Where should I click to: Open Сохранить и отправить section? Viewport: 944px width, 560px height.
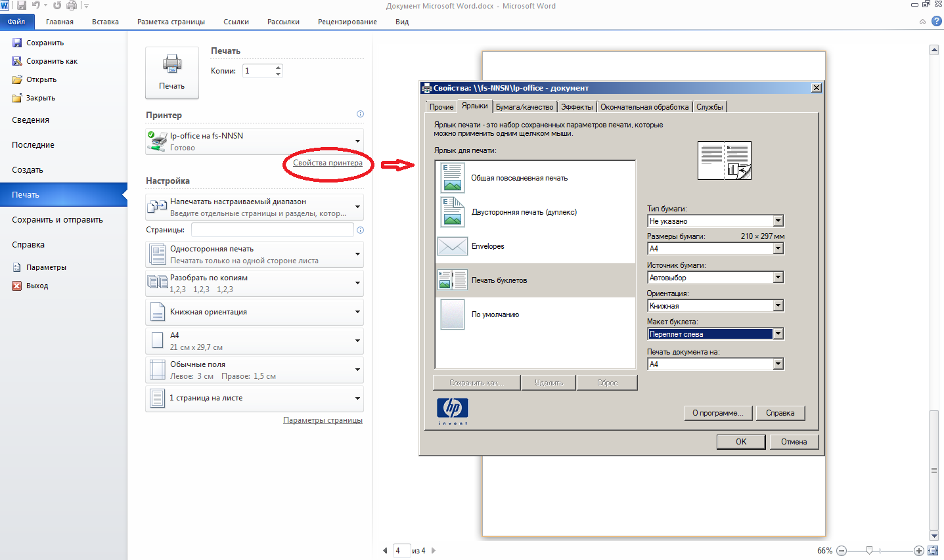pos(63,220)
